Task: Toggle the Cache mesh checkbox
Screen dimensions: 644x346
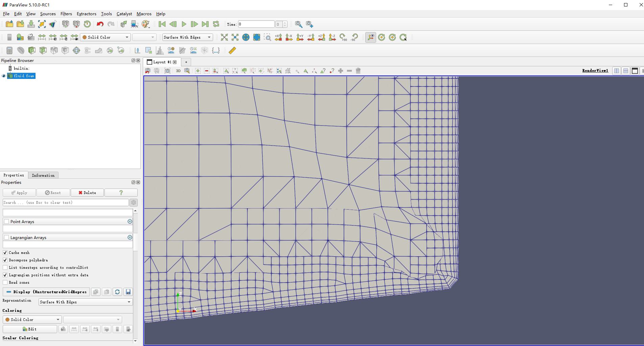Action: click(x=5, y=253)
